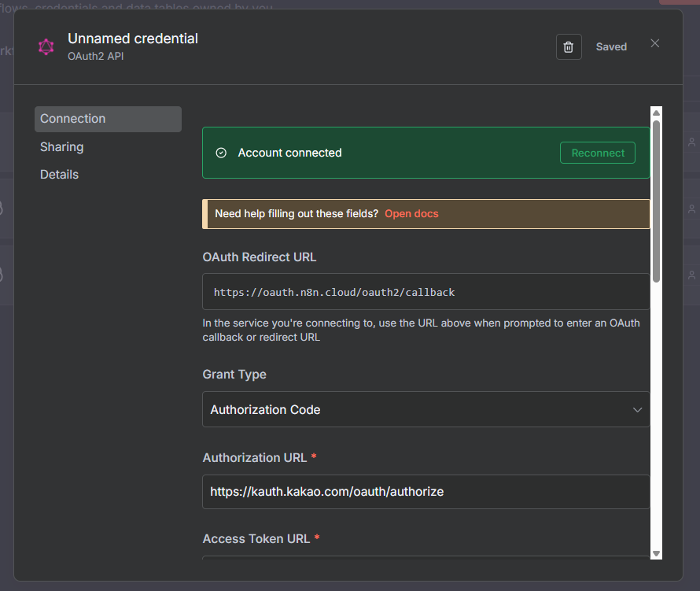Click into the Authorization URL input field
Screen dimensions: 700x591
[x=426, y=492]
